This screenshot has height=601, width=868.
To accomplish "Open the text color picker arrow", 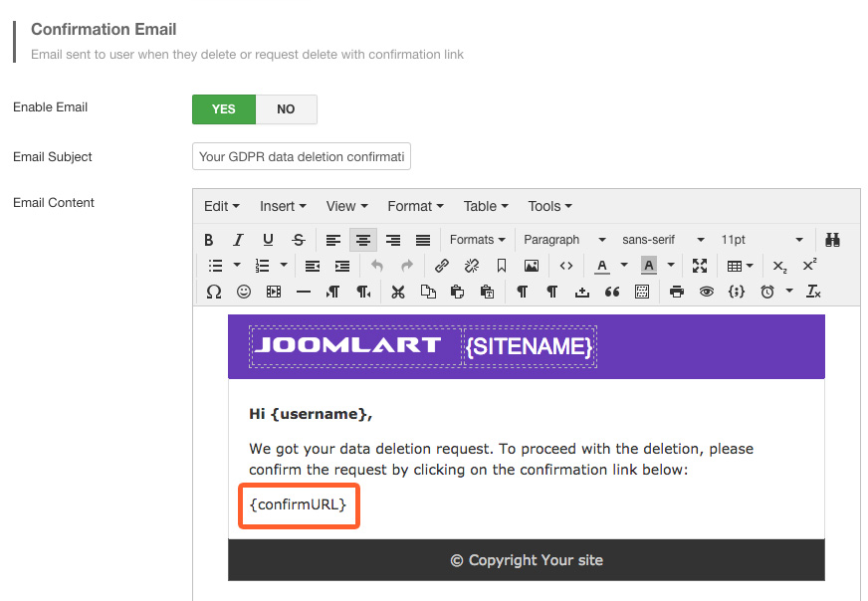I will [624, 266].
